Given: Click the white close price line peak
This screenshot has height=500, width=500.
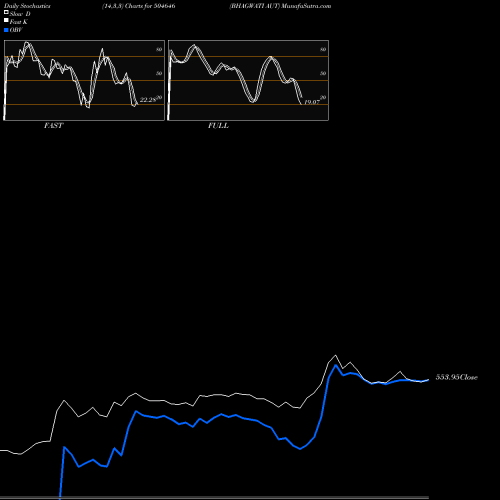Looking at the screenshot, I should pos(336,355).
